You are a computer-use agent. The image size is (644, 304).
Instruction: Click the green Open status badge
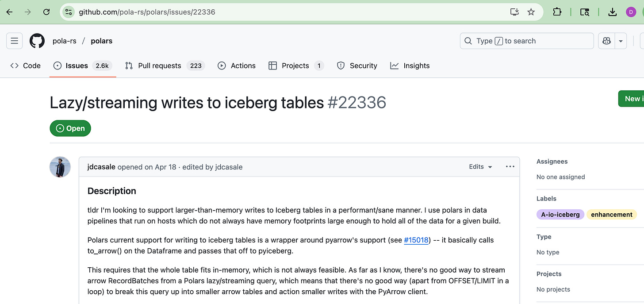point(70,128)
